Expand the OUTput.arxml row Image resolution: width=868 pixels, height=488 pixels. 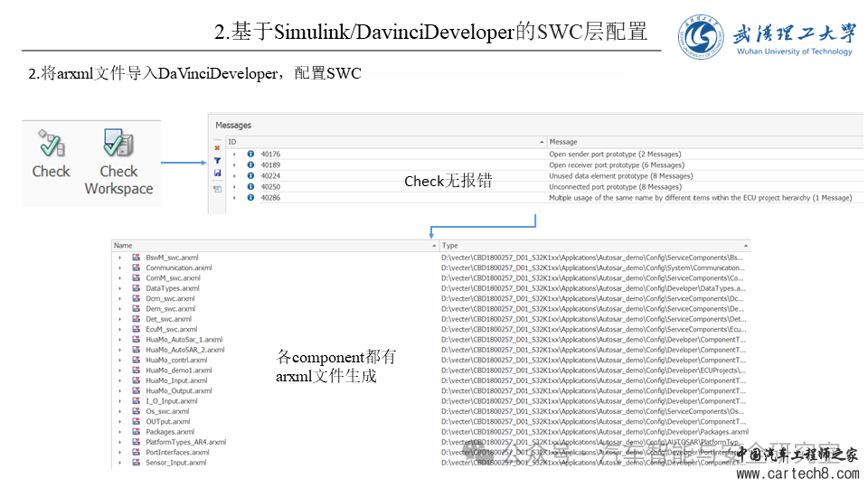click(x=119, y=422)
